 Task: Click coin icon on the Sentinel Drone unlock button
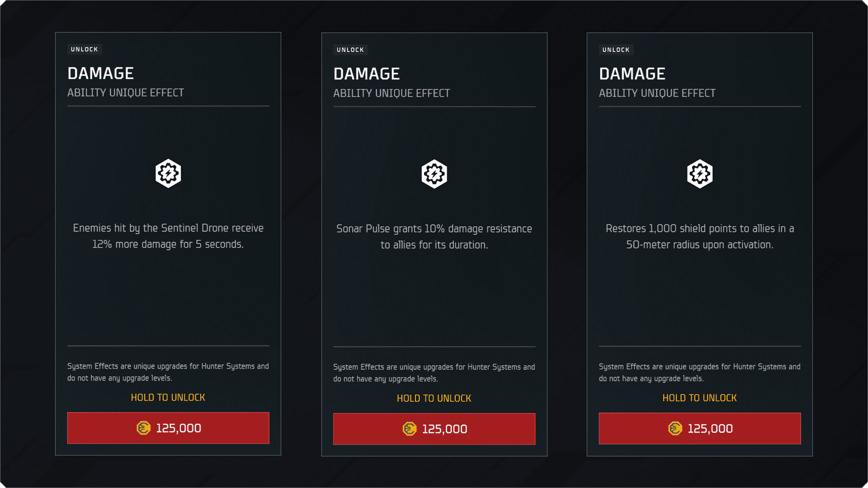click(143, 428)
